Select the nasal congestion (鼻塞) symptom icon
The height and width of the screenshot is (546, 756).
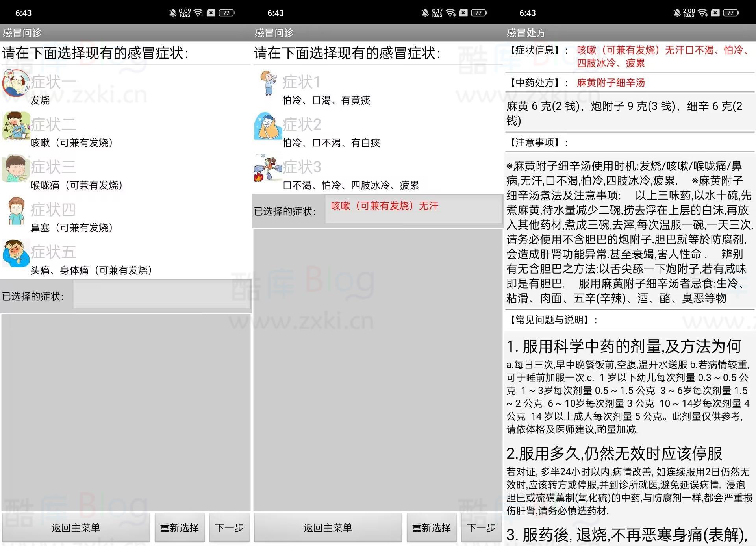16,211
